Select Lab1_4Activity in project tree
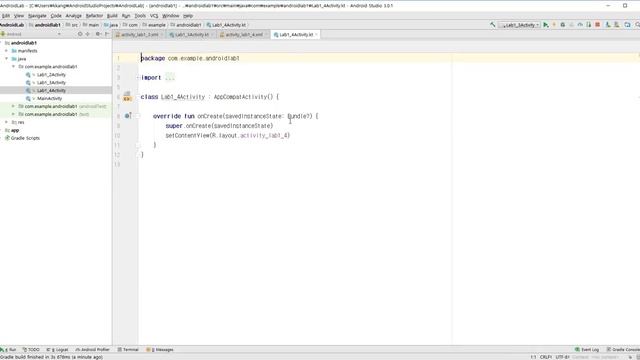Image resolution: width=640 pixels, height=360 pixels. 51,90
